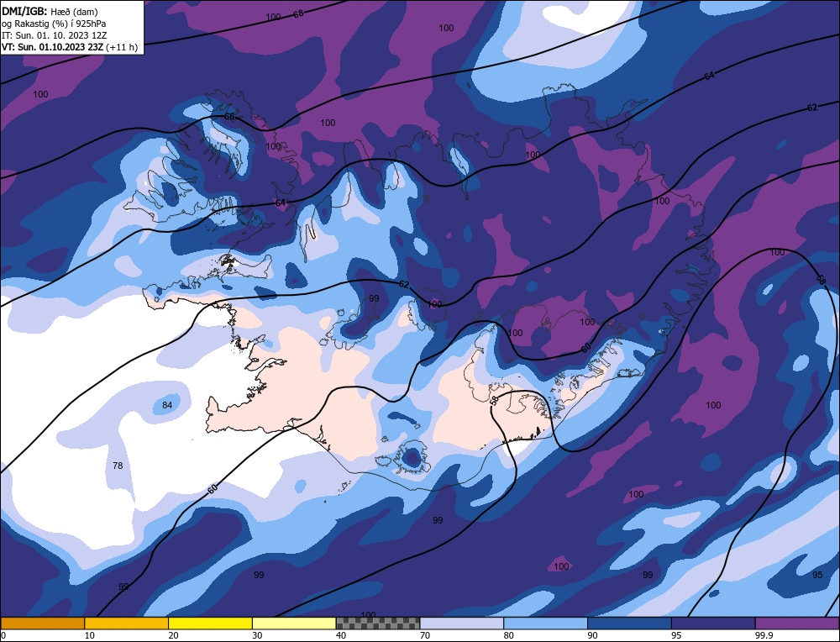Click the '68' contour label at the top
Image resolution: width=840 pixels, height=642 pixels.
[x=298, y=14]
